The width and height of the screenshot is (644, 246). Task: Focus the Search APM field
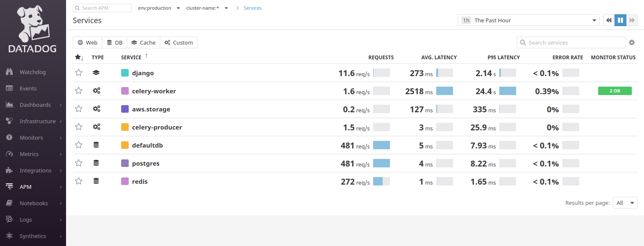click(102, 8)
